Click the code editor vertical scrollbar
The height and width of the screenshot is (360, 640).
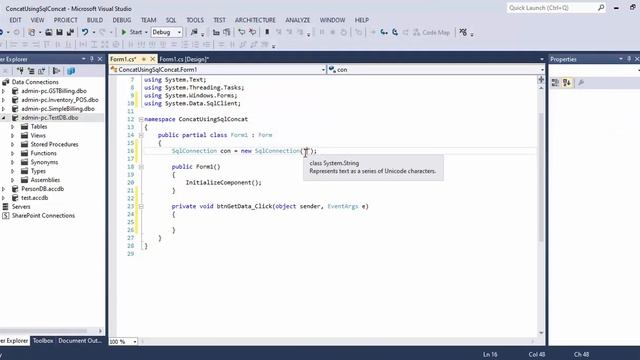(x=541, y=178)
